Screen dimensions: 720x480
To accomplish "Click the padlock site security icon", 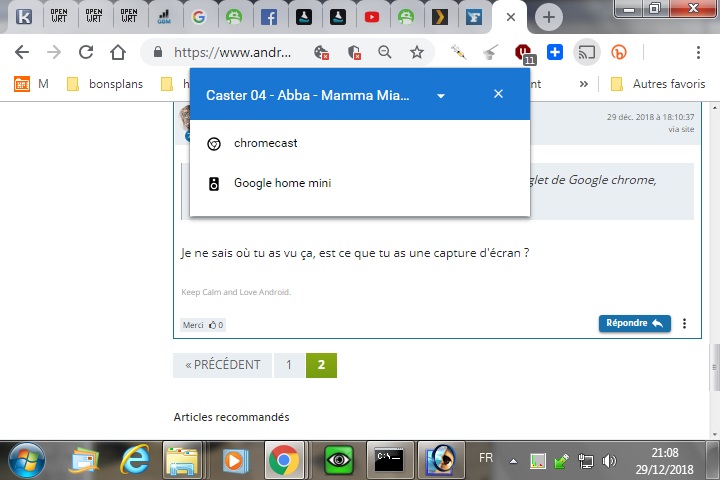I will coord(158,52).
